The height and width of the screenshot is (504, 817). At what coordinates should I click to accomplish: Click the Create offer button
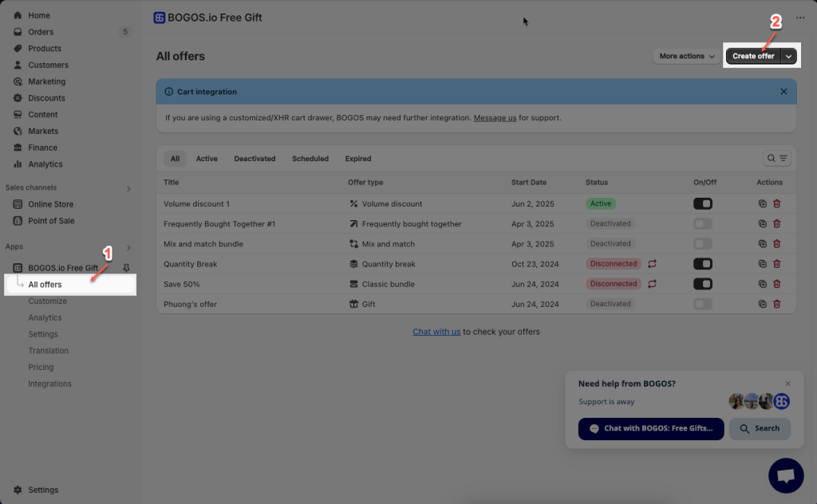coord(753,57)
